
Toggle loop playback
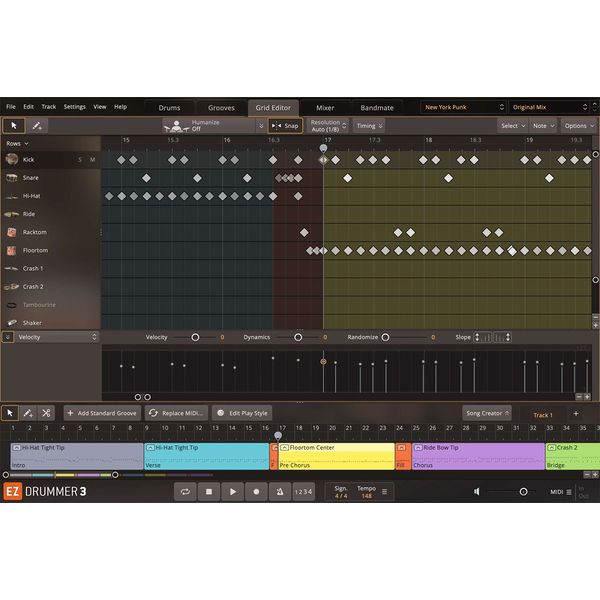[x=185, y=492]
